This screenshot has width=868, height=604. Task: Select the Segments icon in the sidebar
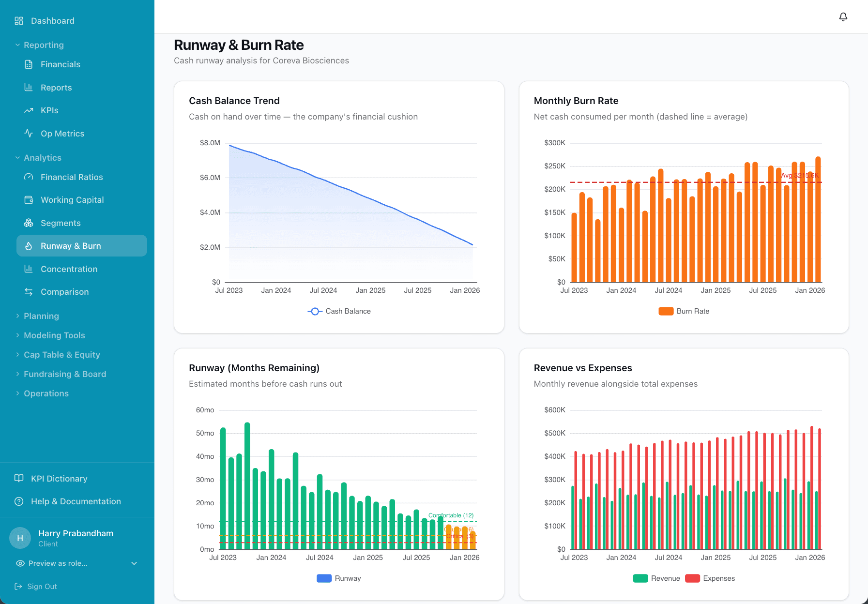pyautogui.click(x=29, y=223)
